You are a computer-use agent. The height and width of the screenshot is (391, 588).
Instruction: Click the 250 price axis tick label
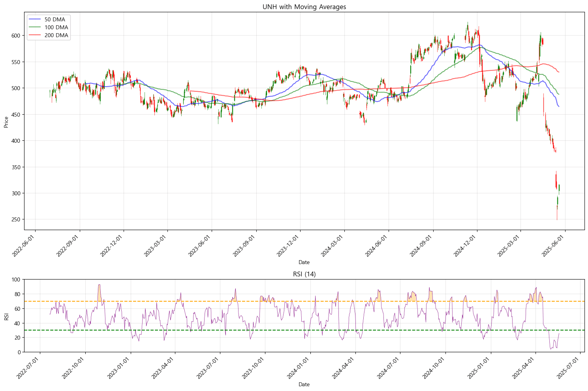[x=16, y=219]
